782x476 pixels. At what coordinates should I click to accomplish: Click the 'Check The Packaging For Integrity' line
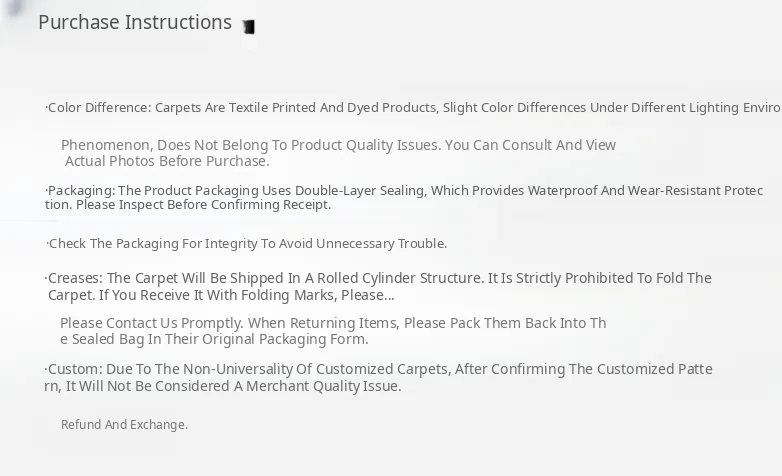point(247,243)
